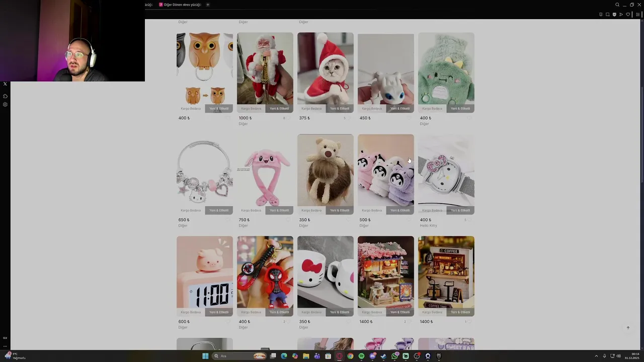Open File Explorer from the taskbar
The width and height of the screenshot is (644, 362).
[x=306, y=356]
